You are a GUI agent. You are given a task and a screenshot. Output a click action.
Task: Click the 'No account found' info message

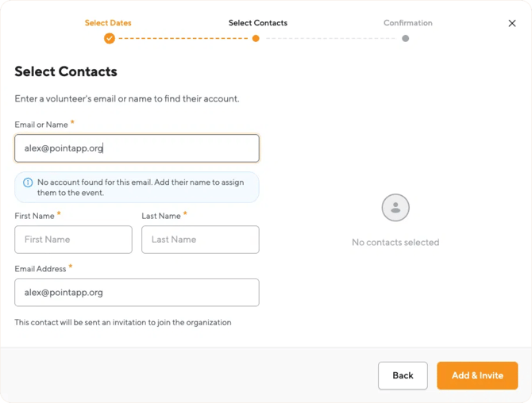137,187
